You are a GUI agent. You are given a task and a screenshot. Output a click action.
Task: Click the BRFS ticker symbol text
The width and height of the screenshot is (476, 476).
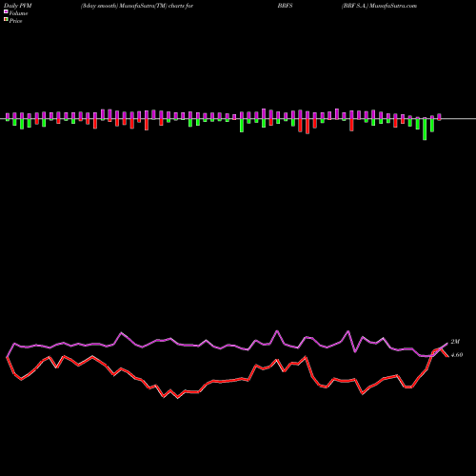[x=285, y=6]
